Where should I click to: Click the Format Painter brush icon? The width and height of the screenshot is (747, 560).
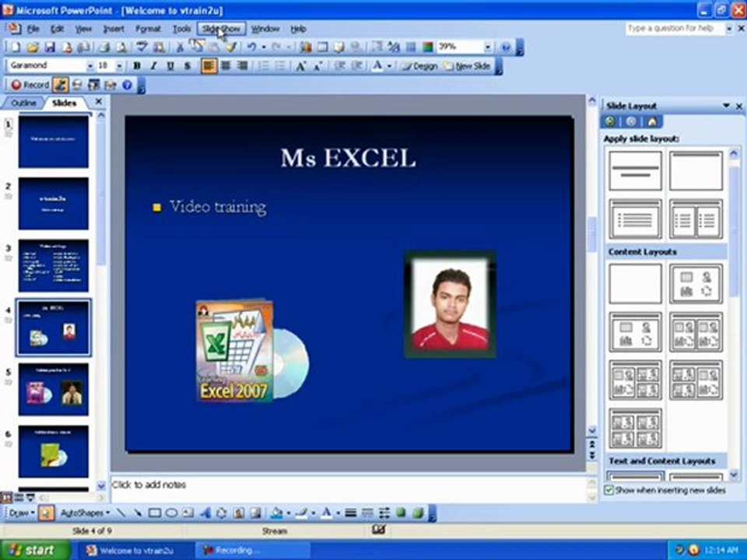point(231,47)
